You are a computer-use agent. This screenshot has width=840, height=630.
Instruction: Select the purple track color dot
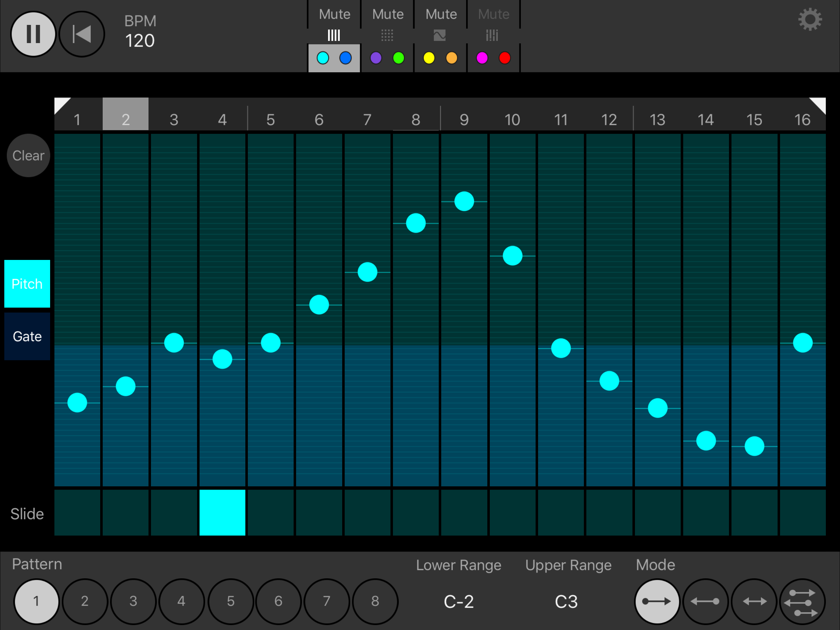click(375, 58)
